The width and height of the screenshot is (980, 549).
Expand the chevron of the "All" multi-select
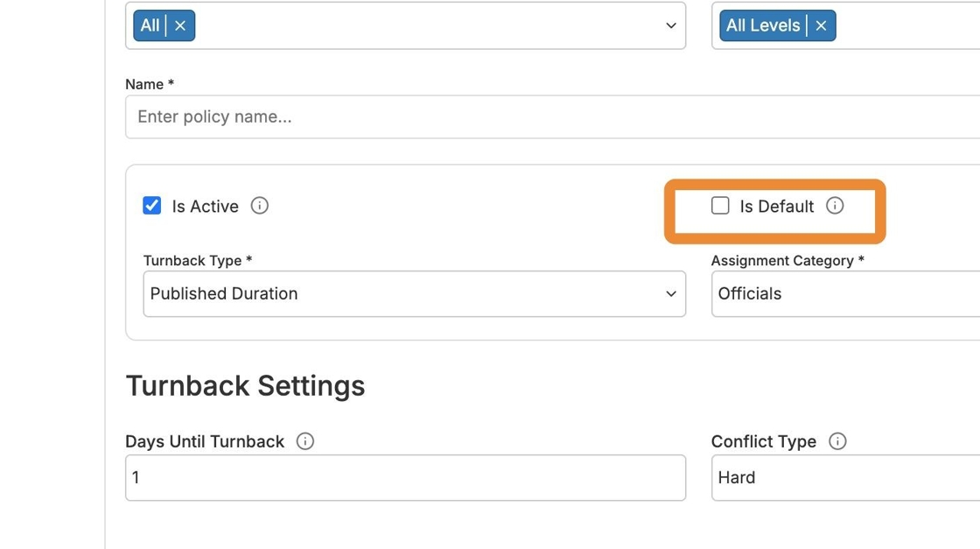(x=671, y=25)
